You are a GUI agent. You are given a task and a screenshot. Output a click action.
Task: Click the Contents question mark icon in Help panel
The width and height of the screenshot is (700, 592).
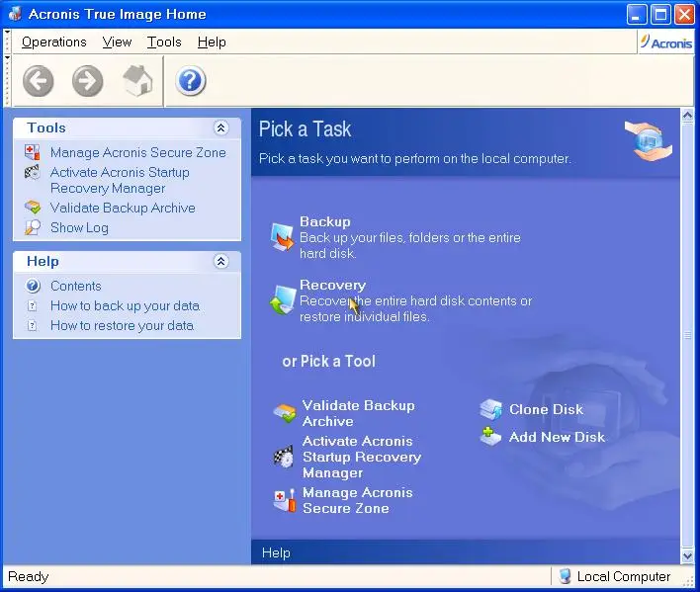pyautogui.click(x=33, y=286)
